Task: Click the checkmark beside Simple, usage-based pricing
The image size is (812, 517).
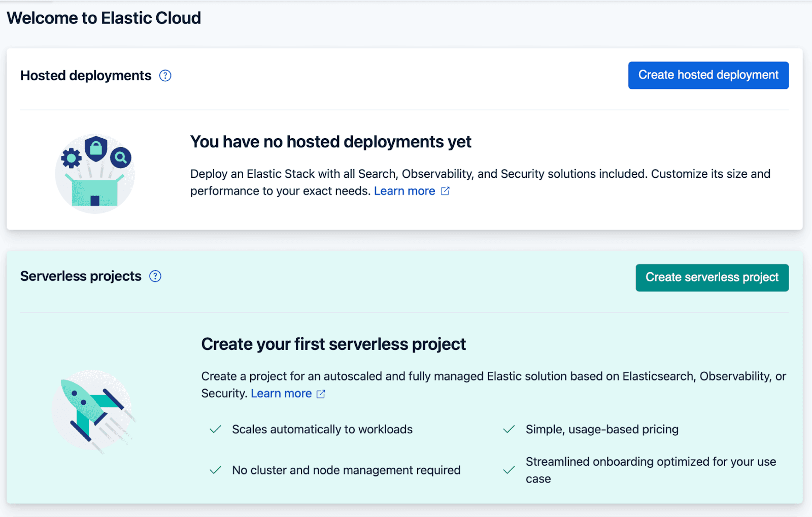Action: click(x=509, y=429)
